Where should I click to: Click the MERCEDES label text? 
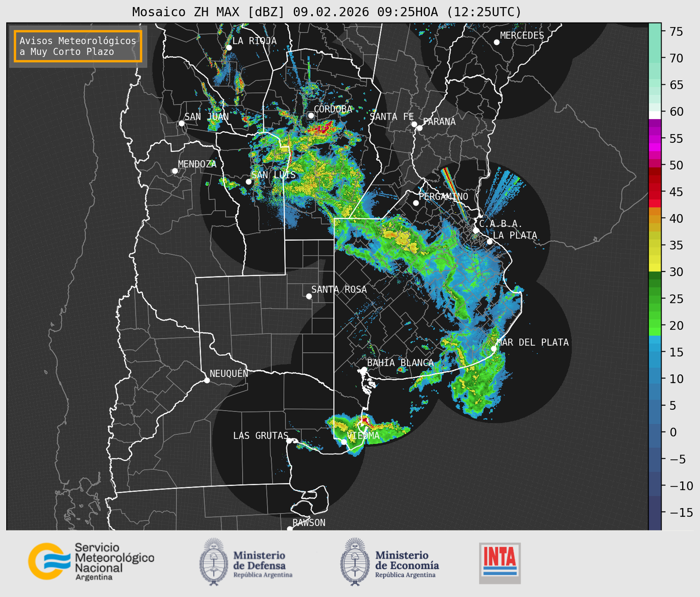pos(522,36)
